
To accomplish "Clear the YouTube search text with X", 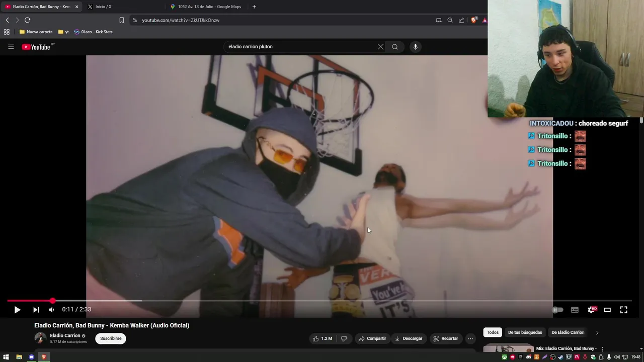I will click(380, 47).
